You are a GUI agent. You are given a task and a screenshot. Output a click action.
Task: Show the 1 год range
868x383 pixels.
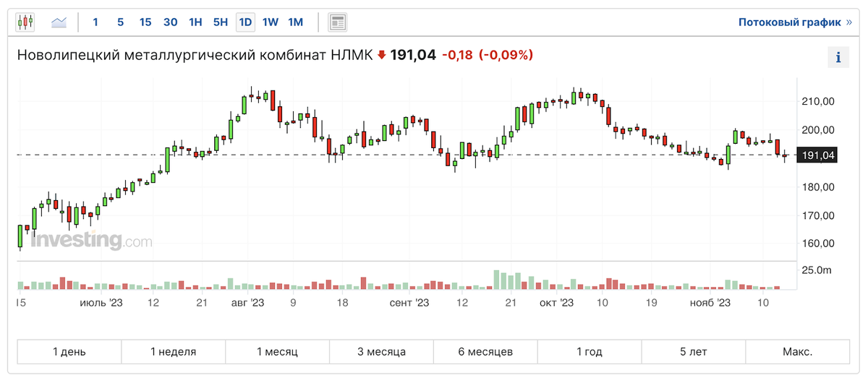click(x=590, y=352)
